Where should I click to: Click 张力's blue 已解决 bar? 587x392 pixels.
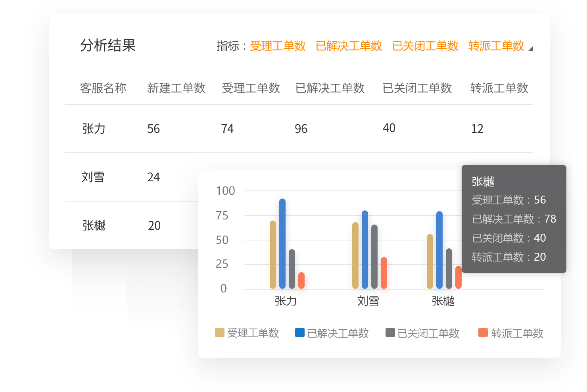[x=282, y=244]
